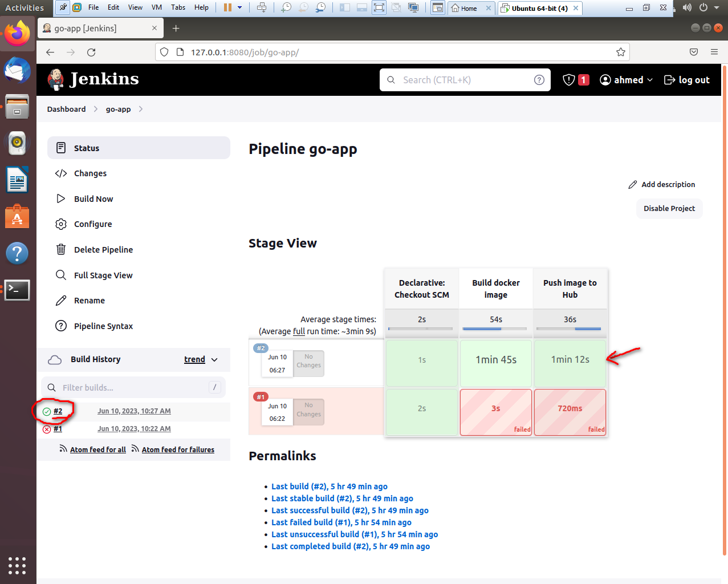The height and width of the screenshot is (584, 728).
Task: Open the VMware VM menu
Action: pos(157,7)
